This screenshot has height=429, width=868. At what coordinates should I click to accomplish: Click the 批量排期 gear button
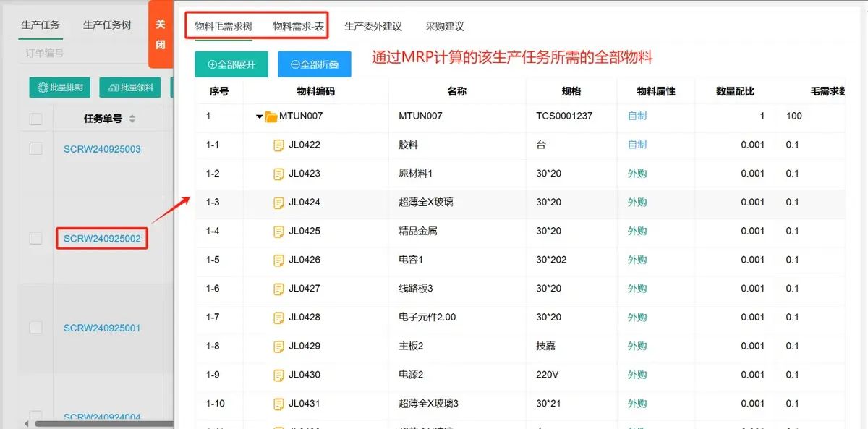[60, 88]
